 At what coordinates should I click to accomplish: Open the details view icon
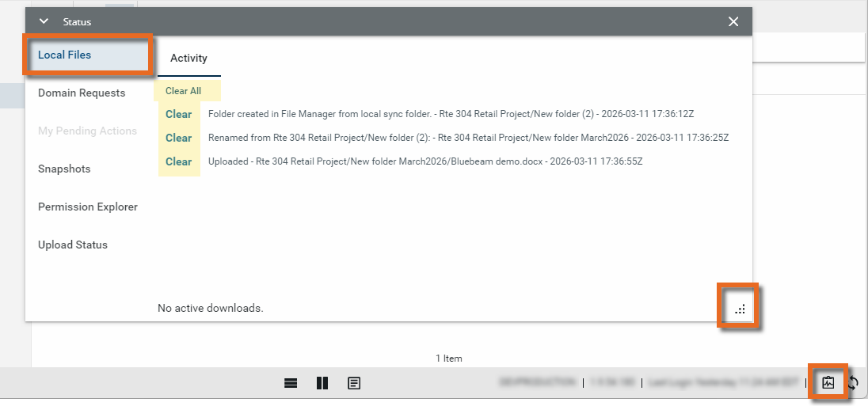pyautogui.click(x=354, y=383)
